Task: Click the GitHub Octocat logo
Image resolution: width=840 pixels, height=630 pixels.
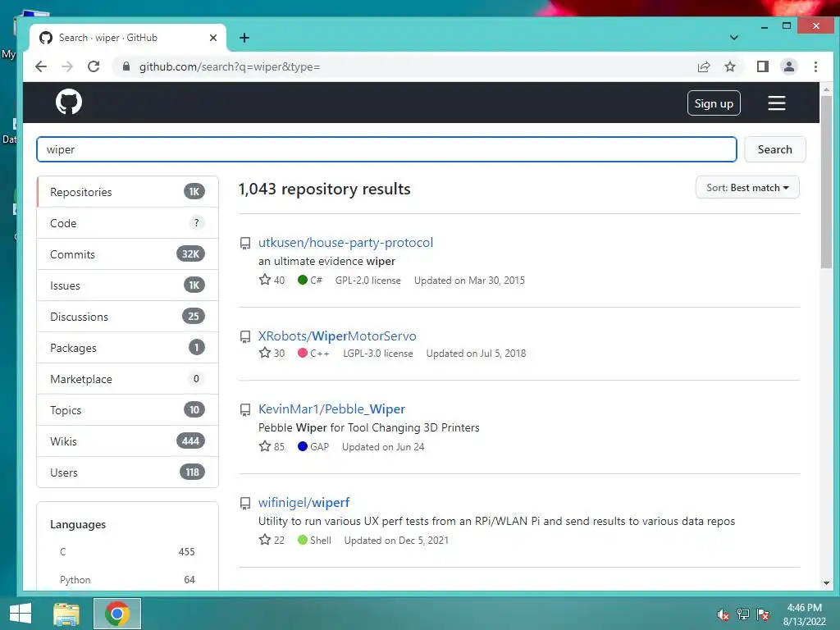Action: [69, 102]
